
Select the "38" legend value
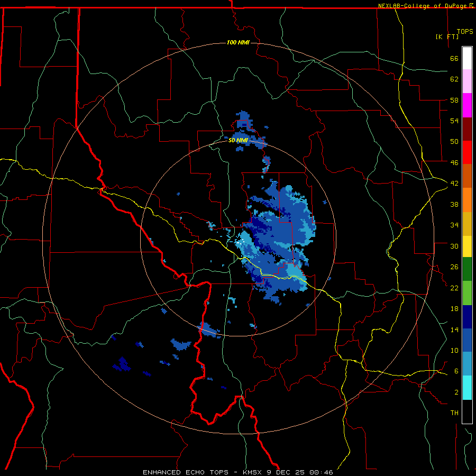pyautogui.click(x=454, y=204)
